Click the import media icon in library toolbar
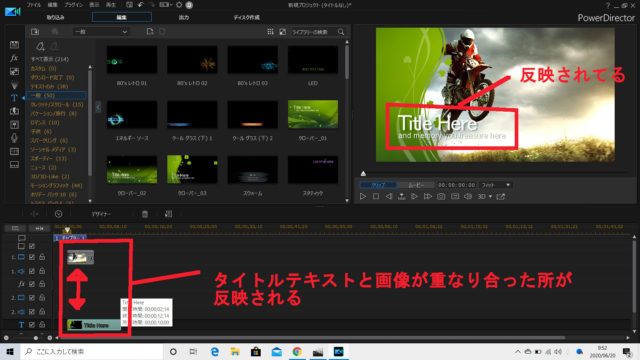Viewport: 640px width, 360px height. pyautogui.click(x=35, y=31)
